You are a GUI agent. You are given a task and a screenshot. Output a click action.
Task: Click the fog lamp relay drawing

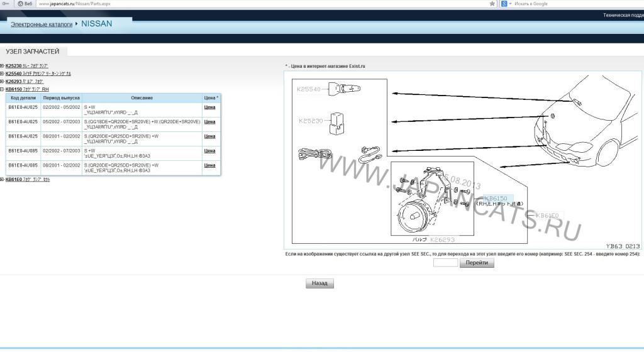click(x=337, y=123)
